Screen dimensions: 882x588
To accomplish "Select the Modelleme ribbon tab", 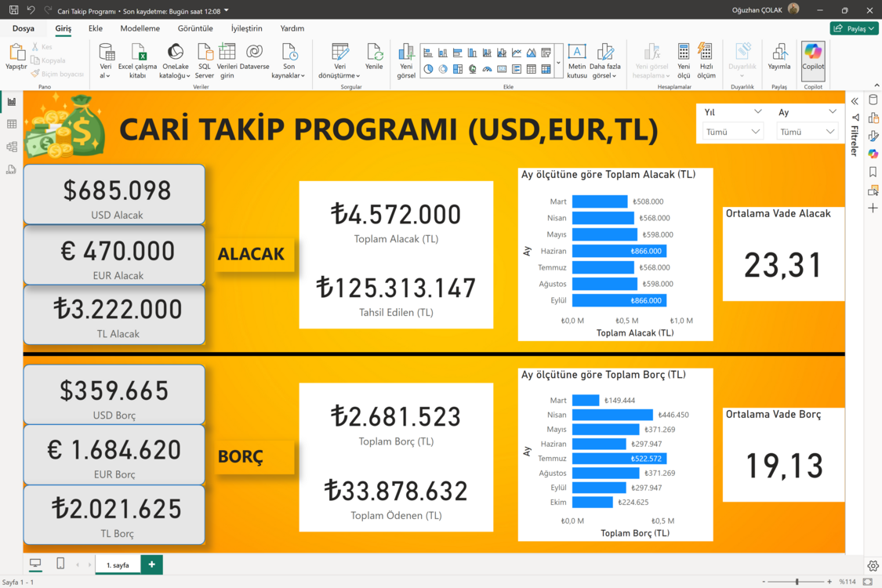I will coord(140,28).
